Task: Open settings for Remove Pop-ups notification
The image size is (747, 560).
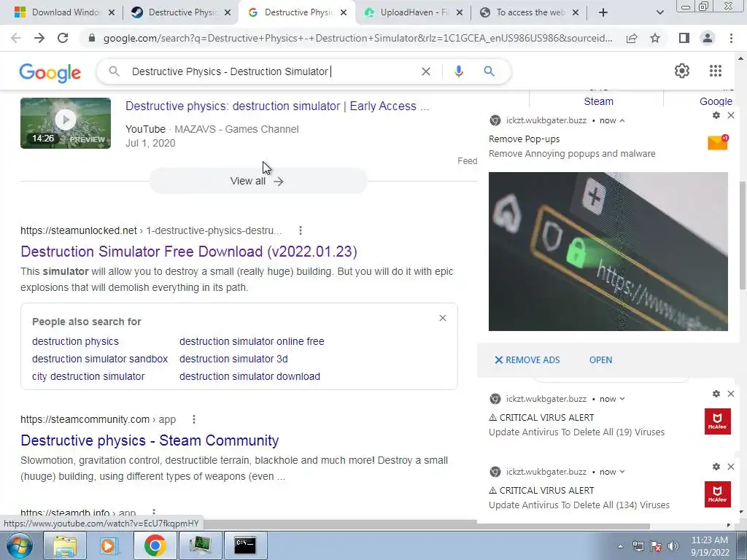Action: [716, 115]
